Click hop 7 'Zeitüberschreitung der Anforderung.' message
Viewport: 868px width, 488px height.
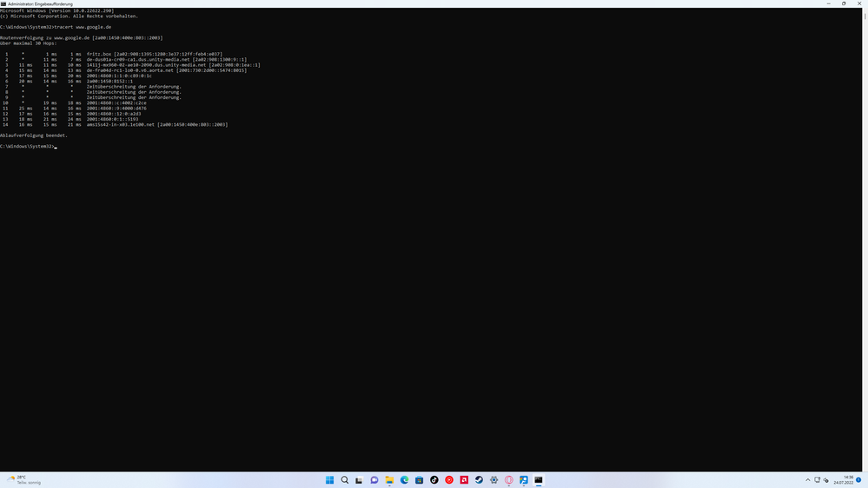click(x=134, y=87)
